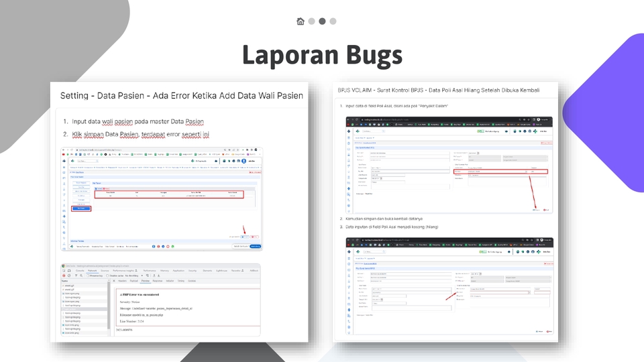Click the home icon above the title
This screenshot has height=362, width=644.
click(301, 21)
